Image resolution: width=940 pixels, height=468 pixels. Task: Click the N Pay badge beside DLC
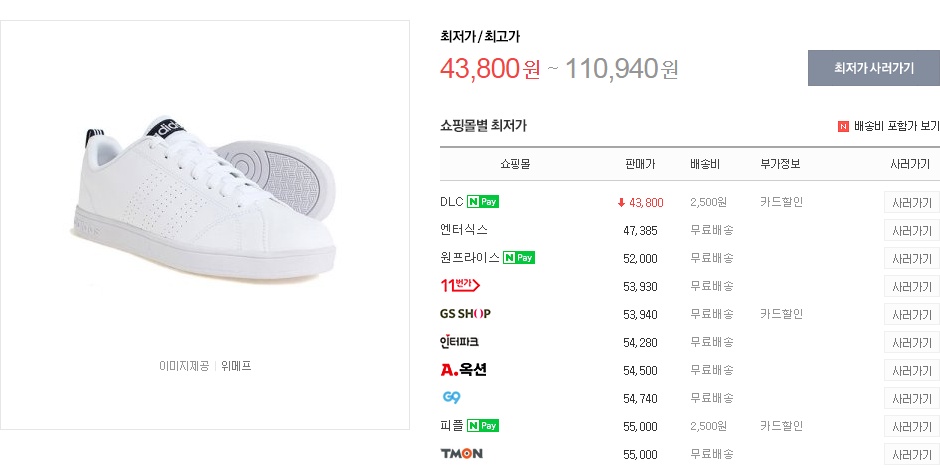pyautogui.click(x=483, y=202)
